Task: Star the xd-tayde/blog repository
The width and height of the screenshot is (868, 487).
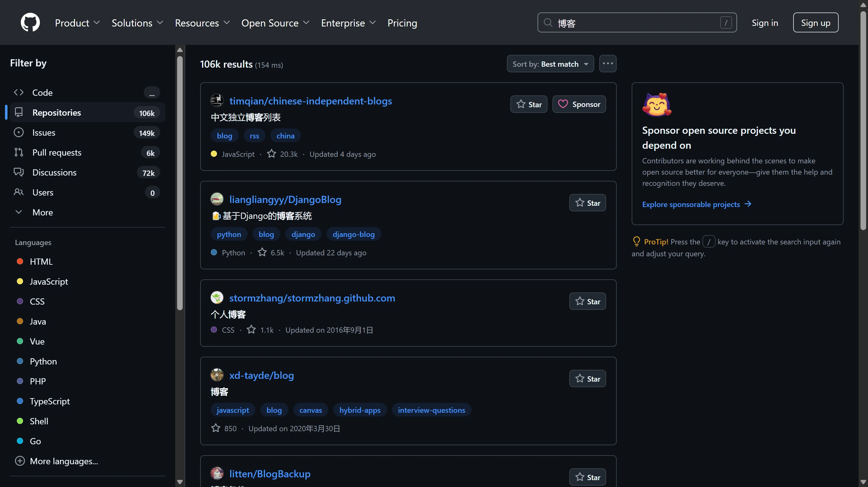Action: click(x=587, y=379)
